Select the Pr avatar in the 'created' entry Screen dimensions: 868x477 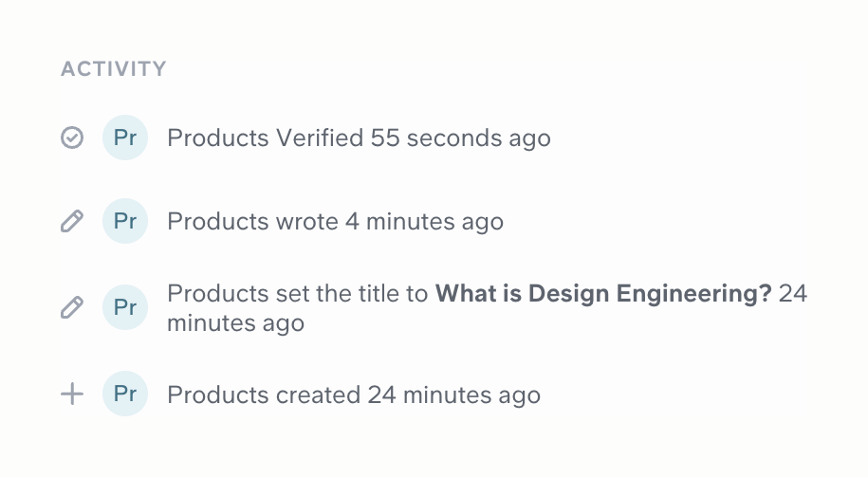[x=125, y=394]
